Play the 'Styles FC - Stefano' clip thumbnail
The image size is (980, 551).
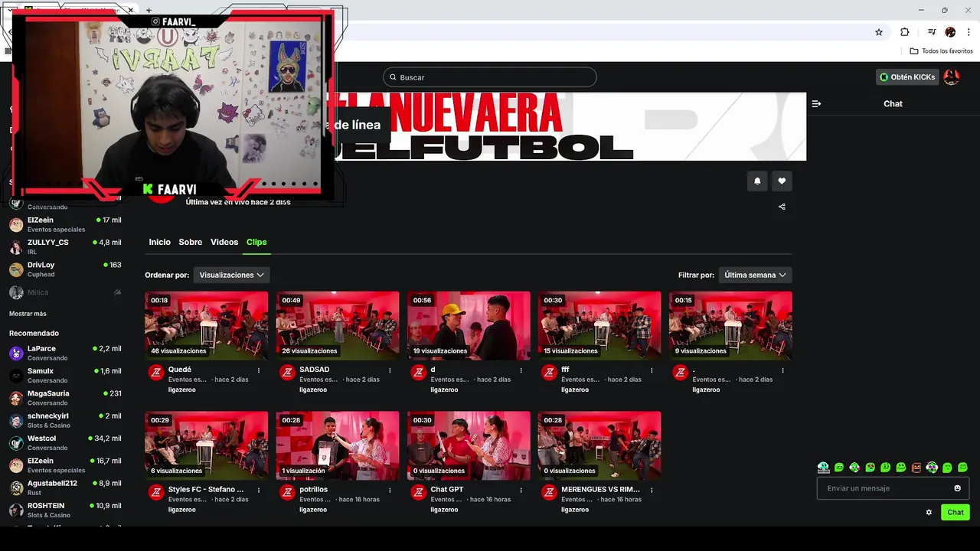(x=206, y=445)
